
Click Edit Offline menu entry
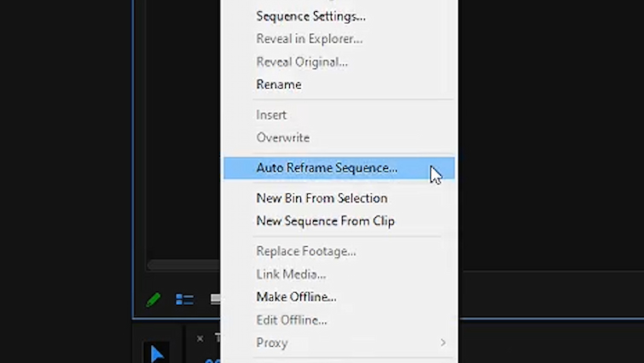coord(292,320)
